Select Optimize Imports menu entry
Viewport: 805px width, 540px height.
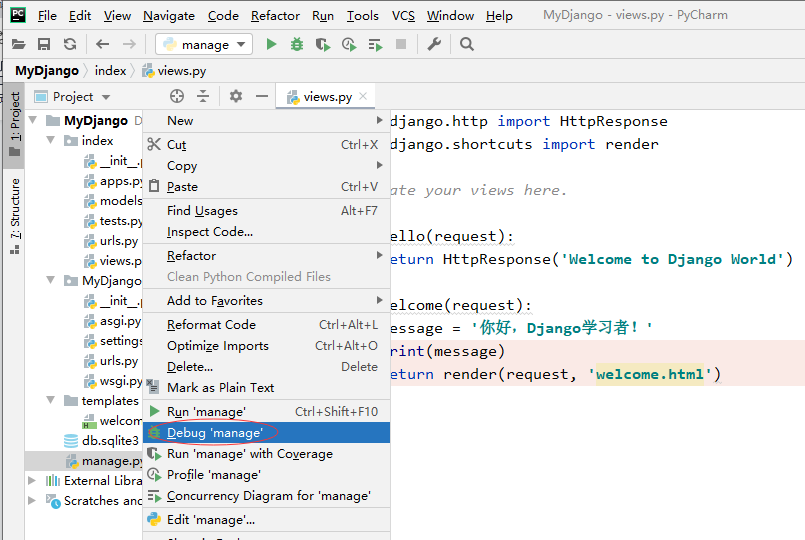tap(266, 346)
